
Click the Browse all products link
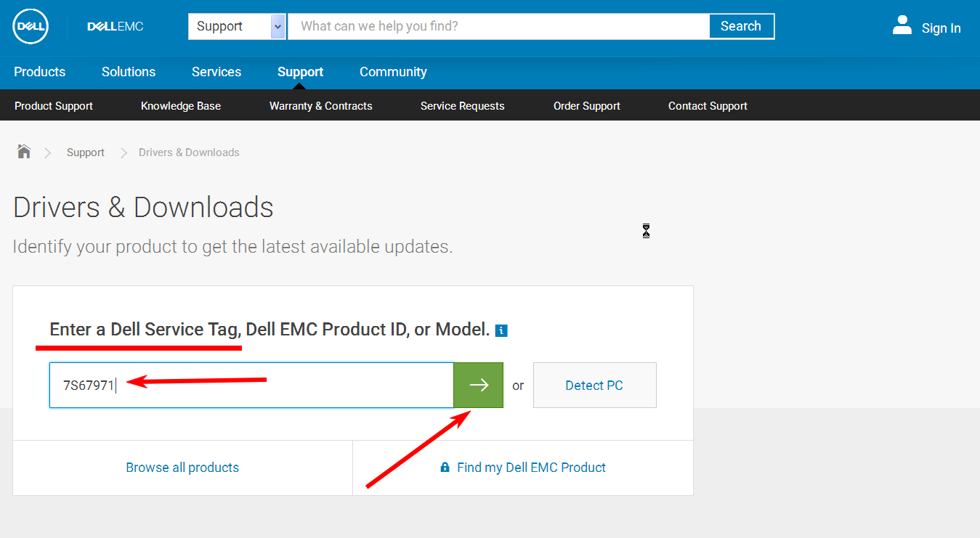182,468
